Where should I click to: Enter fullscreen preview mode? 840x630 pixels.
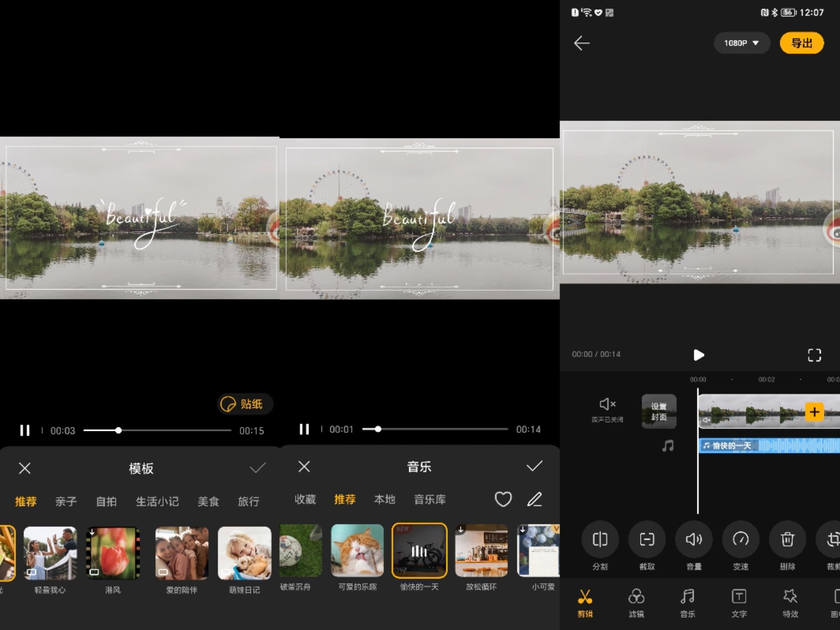(x=814, y=355)
